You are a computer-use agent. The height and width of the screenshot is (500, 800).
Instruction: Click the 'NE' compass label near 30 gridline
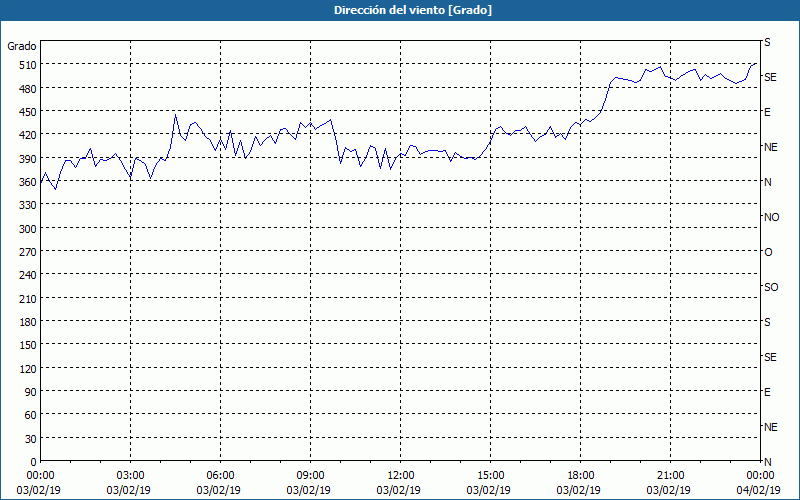[771, 427]
